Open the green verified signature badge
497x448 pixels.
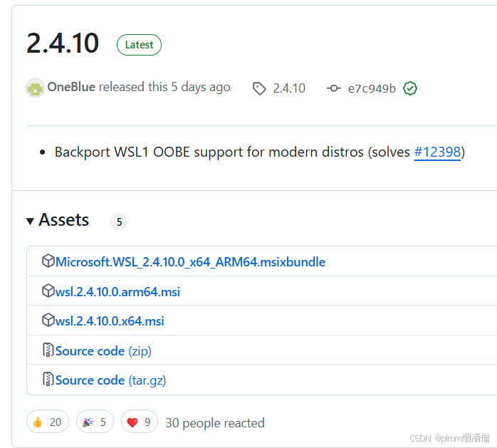point(410,88)
